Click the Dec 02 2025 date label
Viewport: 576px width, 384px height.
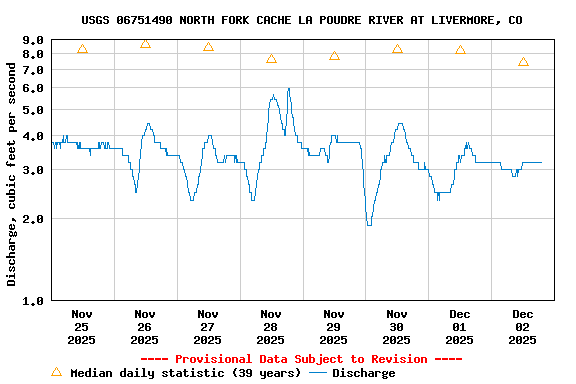click(x=522, y=327)
